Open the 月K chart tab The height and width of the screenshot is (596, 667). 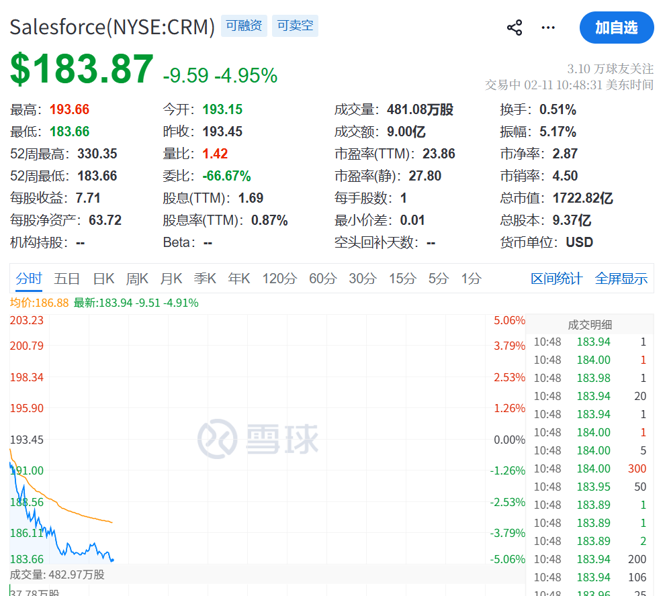click(171, 279)
